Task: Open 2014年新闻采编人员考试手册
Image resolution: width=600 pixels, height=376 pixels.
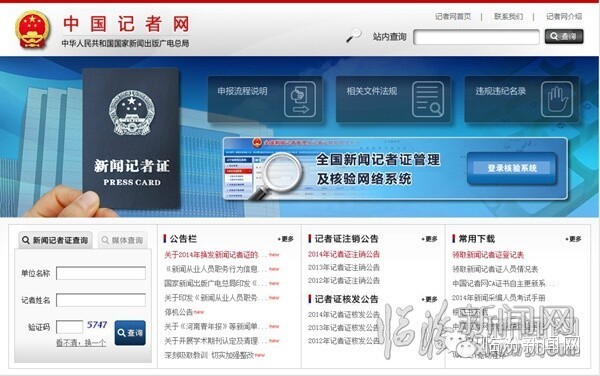Action: pyautogui.click(x=499, y=298)
